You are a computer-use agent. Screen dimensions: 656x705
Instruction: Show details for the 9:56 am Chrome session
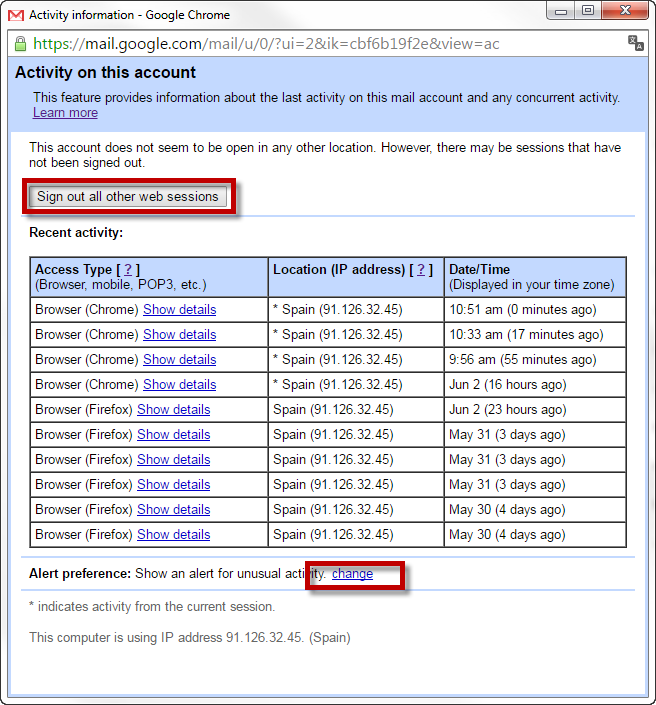point(179,359)
